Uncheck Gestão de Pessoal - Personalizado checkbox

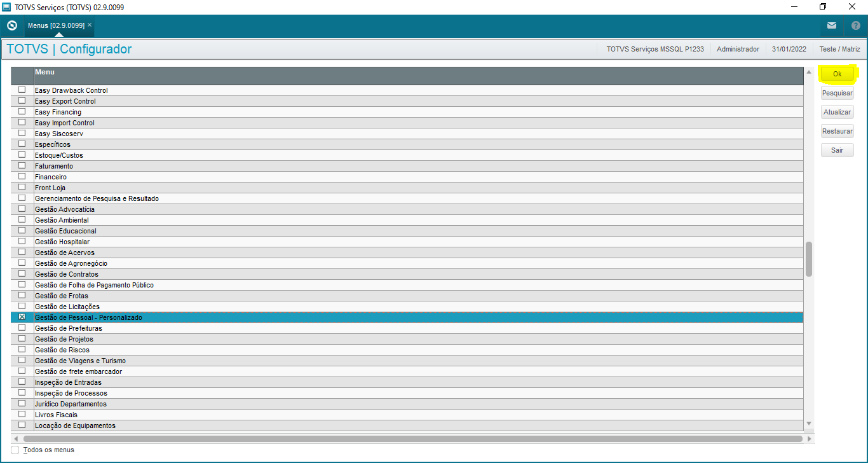(x=22, y=317)
